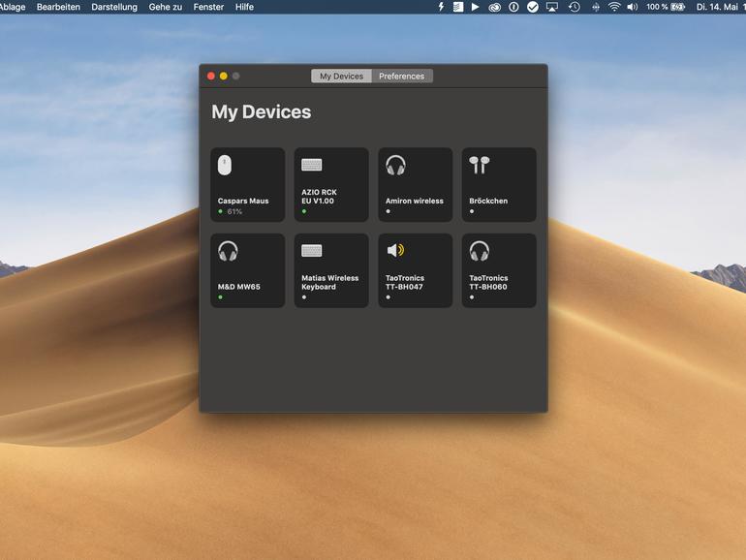Open the Fenster menu

click(208, 7)
